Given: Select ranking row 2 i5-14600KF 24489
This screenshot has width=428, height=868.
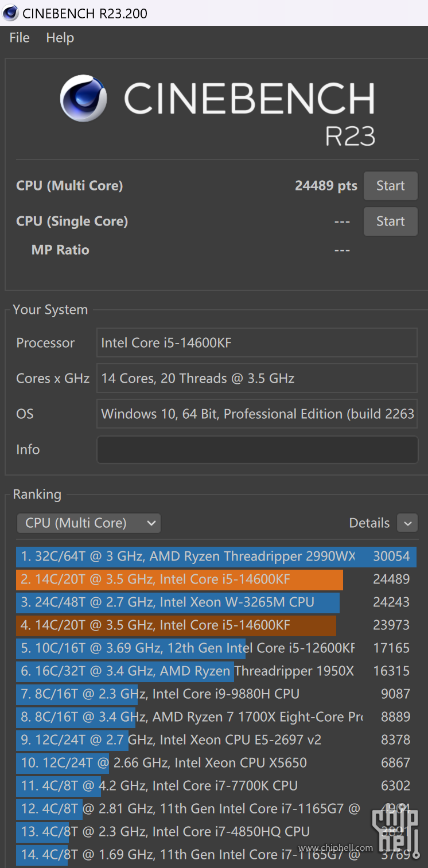Looking at the screenshot, I should [x=216, y=579].
